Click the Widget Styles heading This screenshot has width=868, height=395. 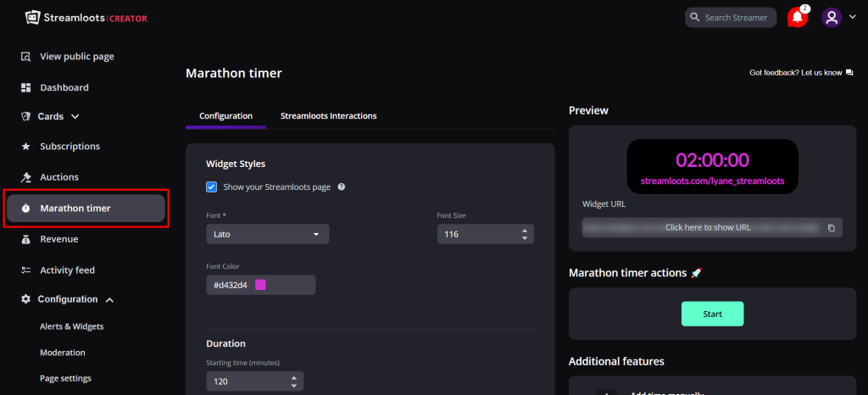pyautogui.click(x=236, y=164)
